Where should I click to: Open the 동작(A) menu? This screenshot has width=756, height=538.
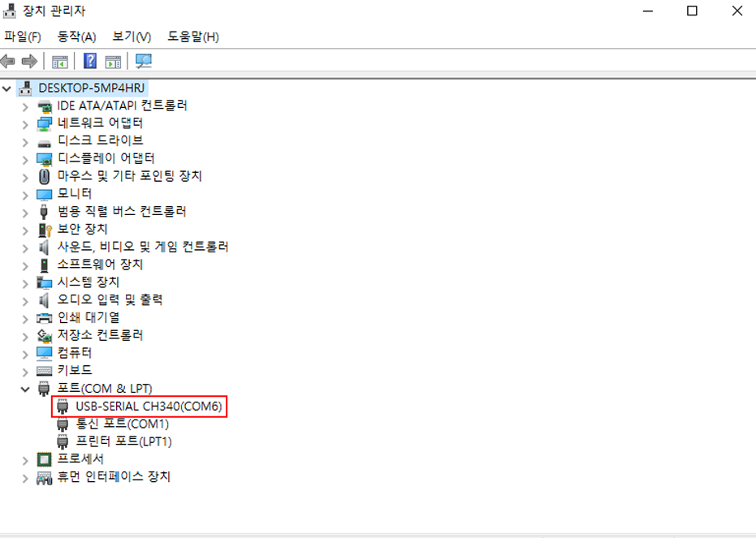76,37
